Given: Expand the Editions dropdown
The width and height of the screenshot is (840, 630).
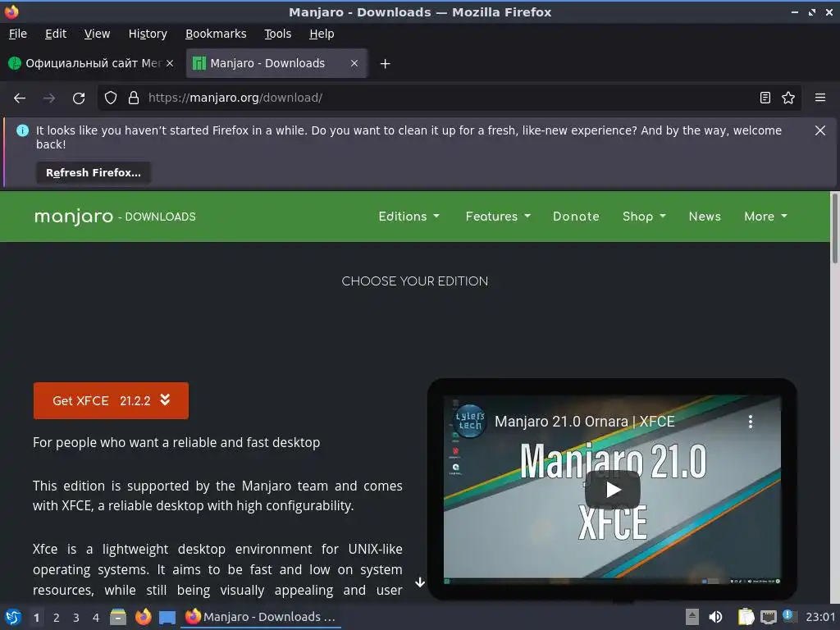Looking at the screenshot, I should point(409,217).
